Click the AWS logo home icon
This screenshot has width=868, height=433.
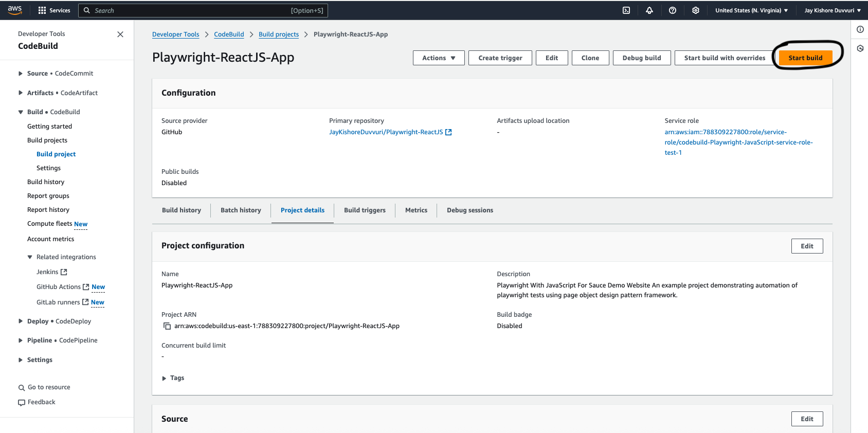14,10
